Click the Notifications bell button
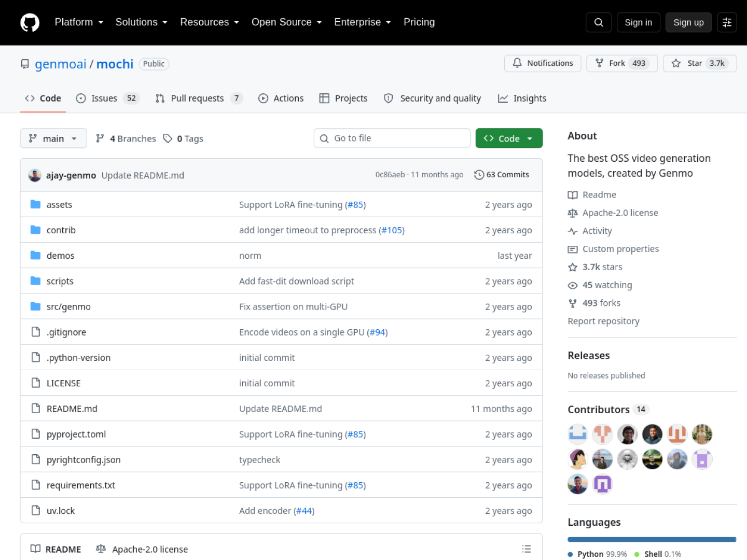The height and width of the screenshot is (560, 747). coord(543,63)
